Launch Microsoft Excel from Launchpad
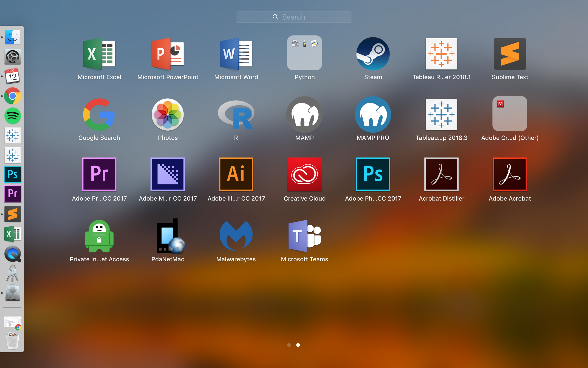588x368 pixels. click(x=99, y=54)
